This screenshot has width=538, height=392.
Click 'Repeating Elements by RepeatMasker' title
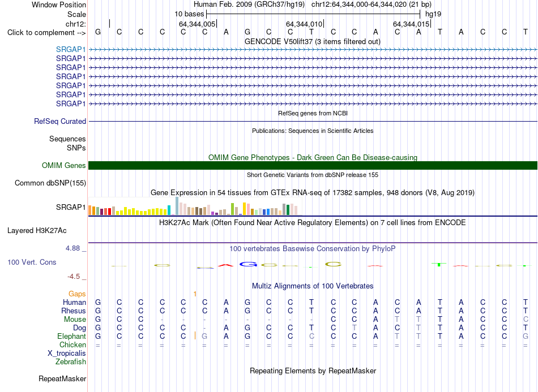tap(313, 371)
